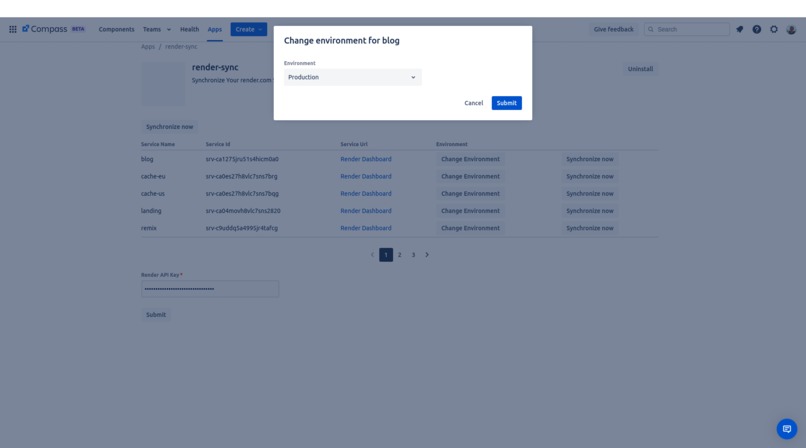The width and height of the screenshot is (806, 448).
Task: Open Render Dashboard link for cache-us
Action: click(365, 194)
